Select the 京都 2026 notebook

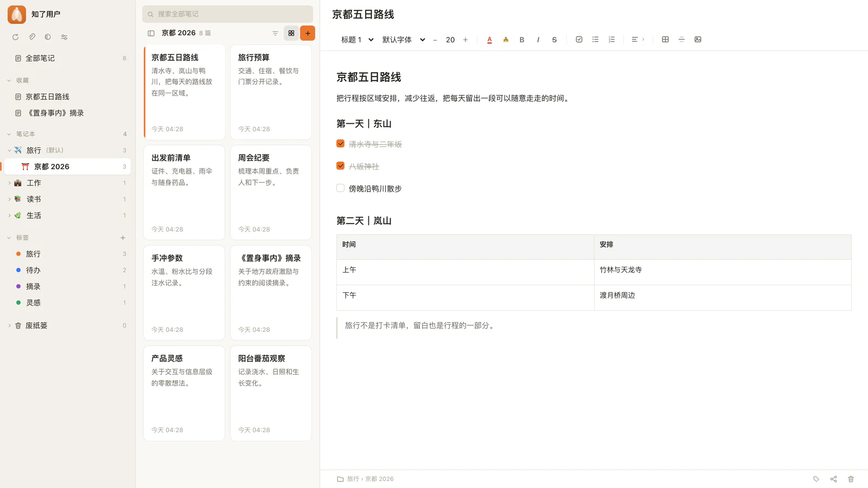point(67,166)
